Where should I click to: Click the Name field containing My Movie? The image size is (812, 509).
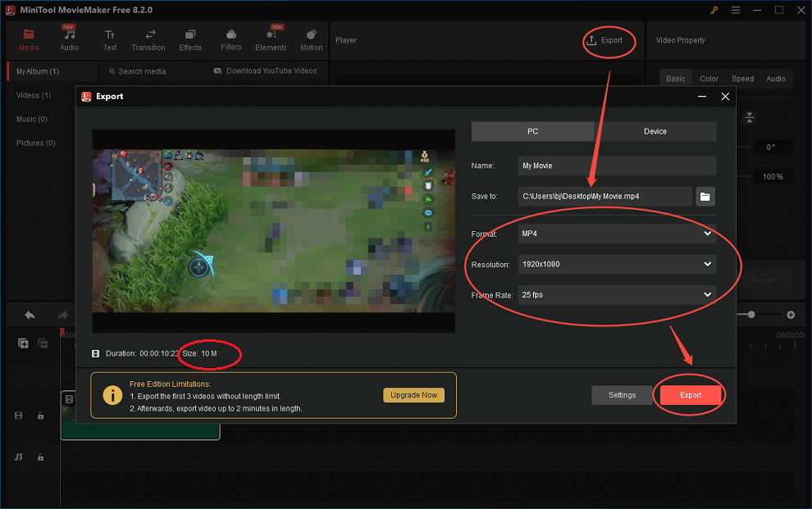[617, 166]
